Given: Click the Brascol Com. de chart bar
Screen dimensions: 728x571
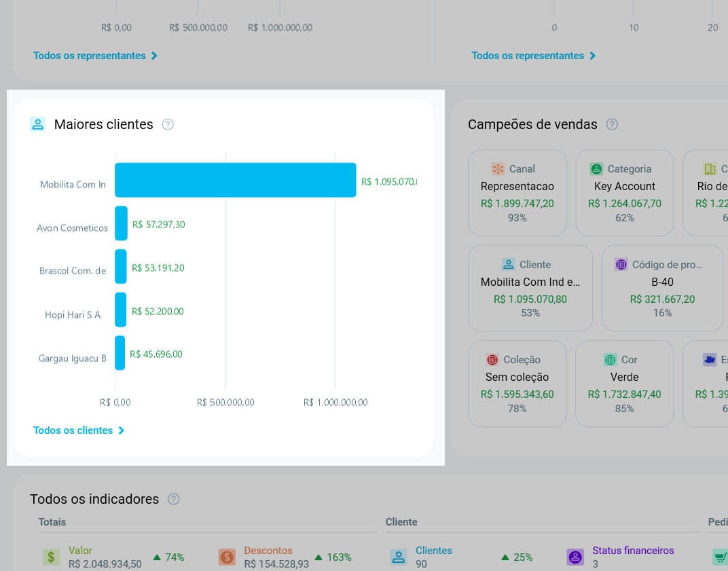Looking at the screenshot, I should point(121,266).
